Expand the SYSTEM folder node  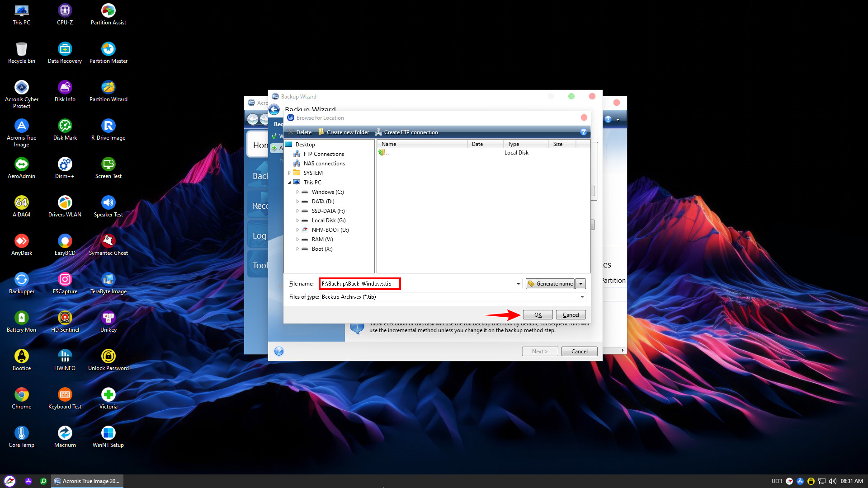click(x=289, y=173)
